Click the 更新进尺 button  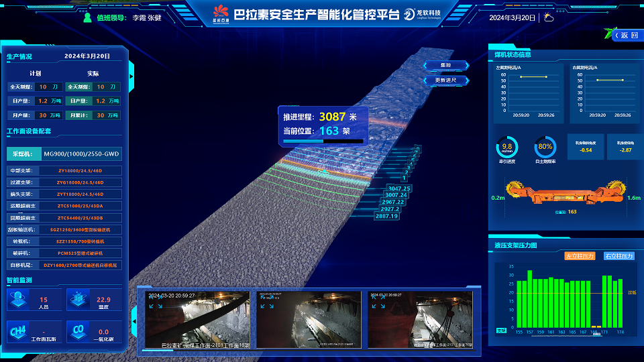pyautogui.click(x=445, y=80)
